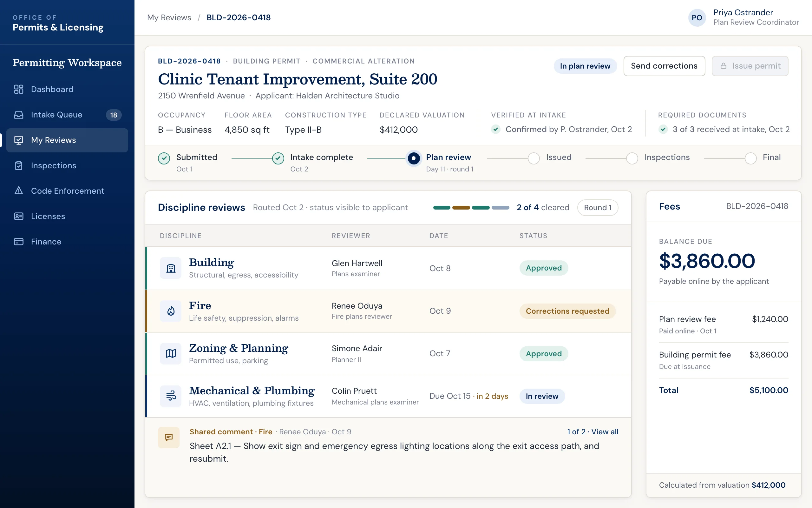Select the Intake complete step circle

click(x=278, y=158)
